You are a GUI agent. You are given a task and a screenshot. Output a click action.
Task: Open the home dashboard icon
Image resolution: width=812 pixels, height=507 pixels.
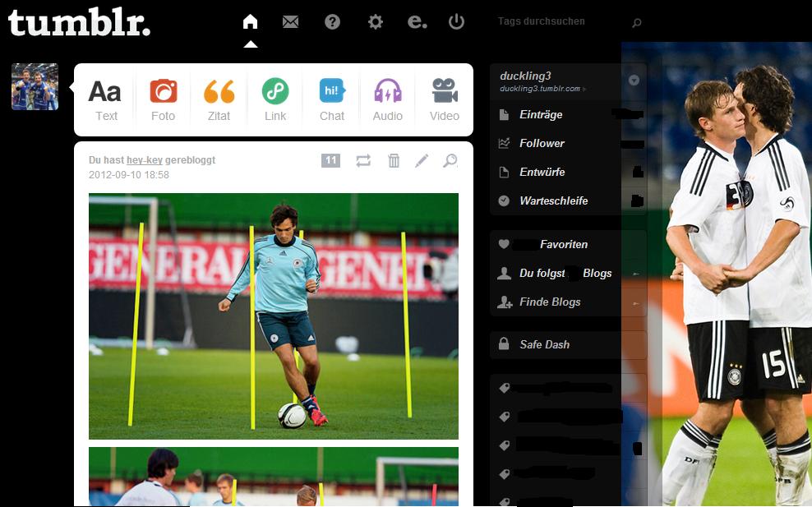pos(250,21)
